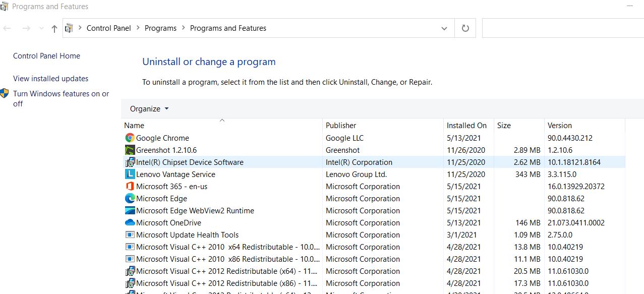This screenshot has width=644, height=294.
Task: Click the Greenshot publisher cell
Action: point(342,150)
